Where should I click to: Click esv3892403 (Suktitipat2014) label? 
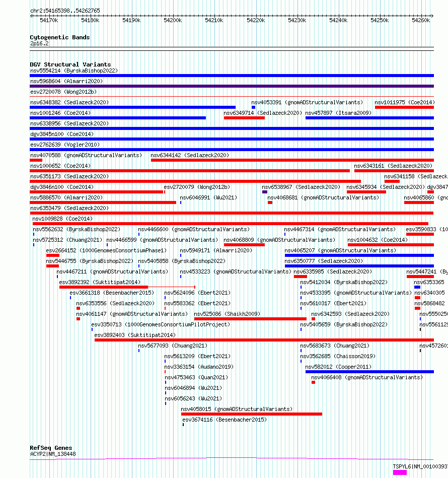click(135, 335)
